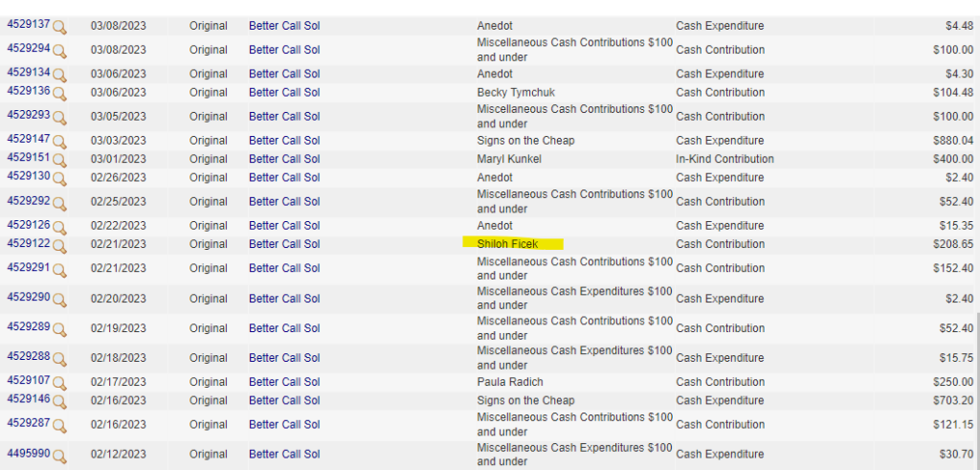
Task: Click date 02/26/2023
Action: [118, 177]
